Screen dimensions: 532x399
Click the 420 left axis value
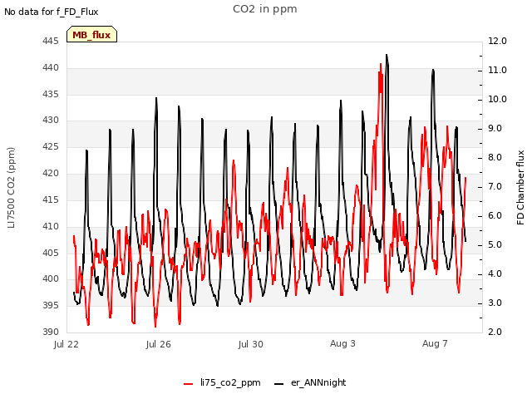51,174
